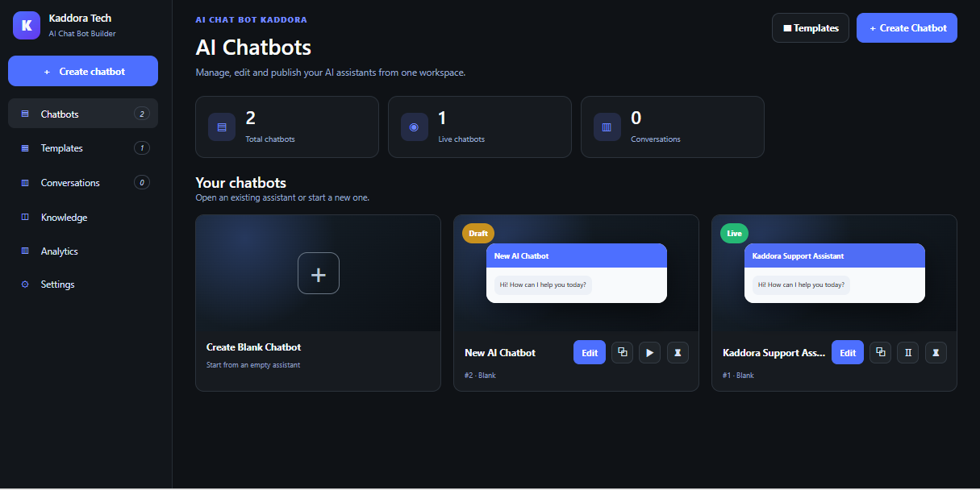
Task: Edit the Kaddora Support Assistant chatbot
Action: point(848,352)
